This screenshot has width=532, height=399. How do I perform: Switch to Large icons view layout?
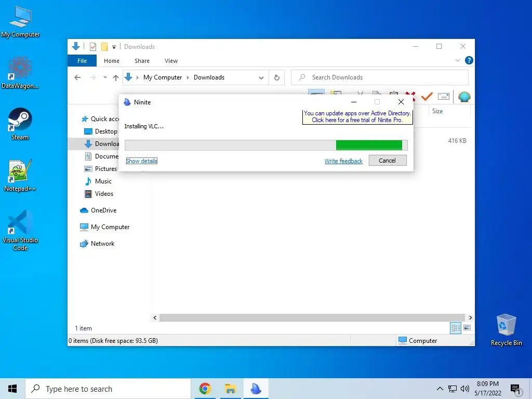coord(467,328)
